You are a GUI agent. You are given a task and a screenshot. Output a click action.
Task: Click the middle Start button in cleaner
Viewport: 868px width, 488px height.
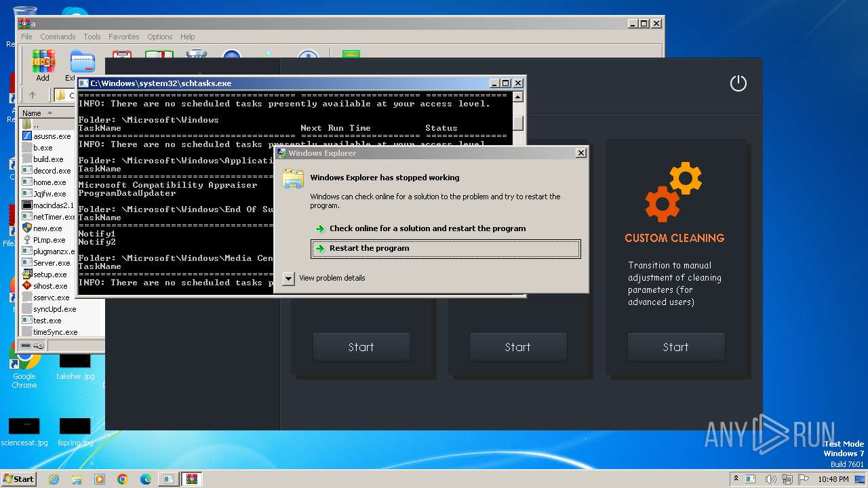point(517,347)
